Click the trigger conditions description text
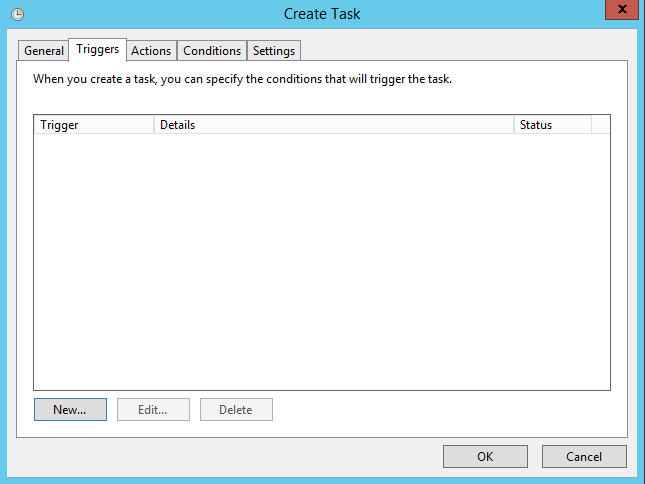 (x=243, y=78)
